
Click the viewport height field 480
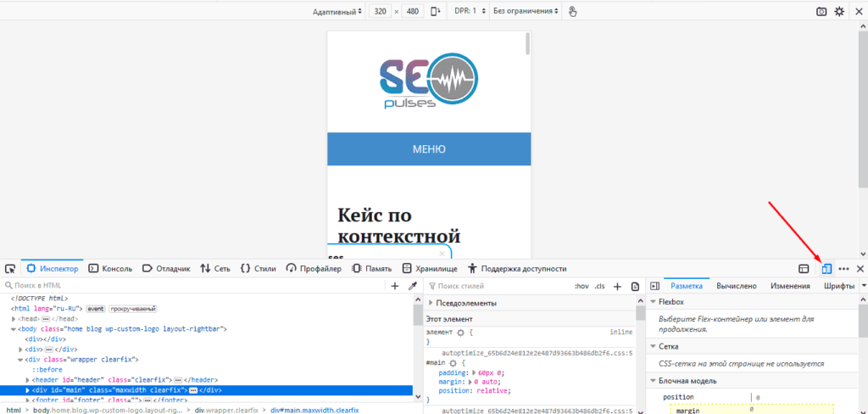(x=413, y=11)
